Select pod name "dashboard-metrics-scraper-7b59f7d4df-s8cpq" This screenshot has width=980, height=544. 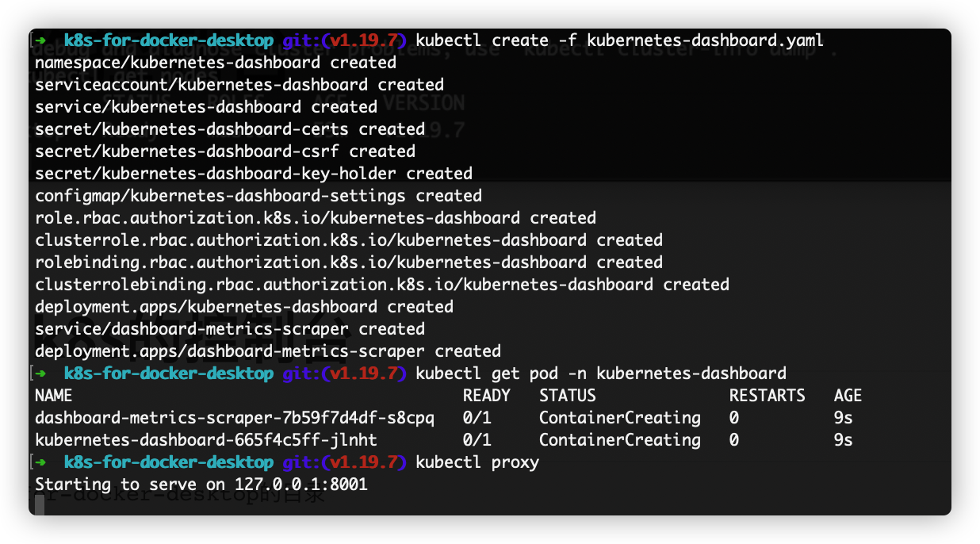(x=234, y=417)
